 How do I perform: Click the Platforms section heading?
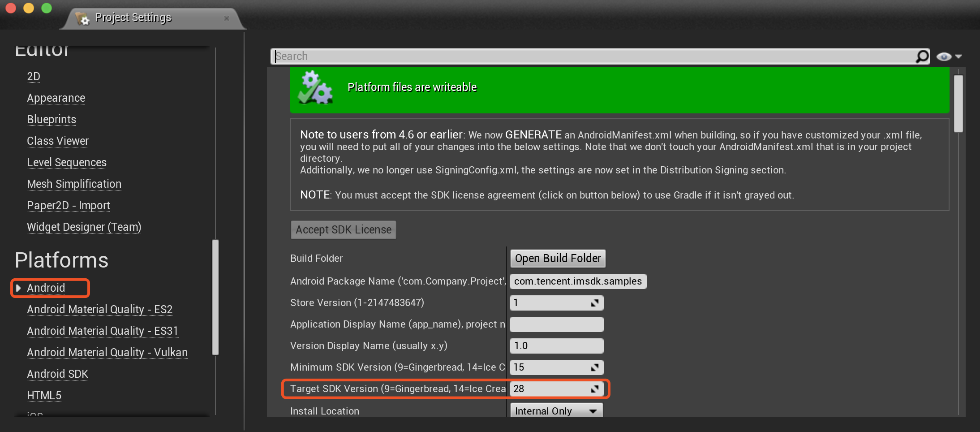tap(62, 260)
